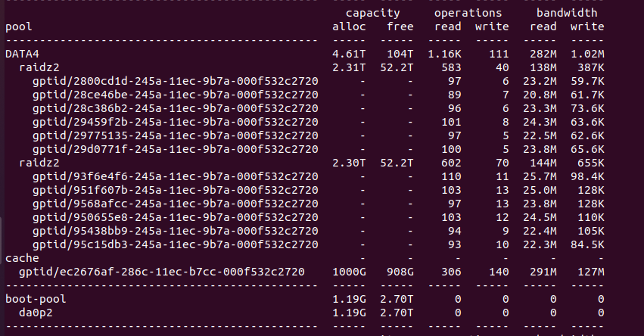
Task: Click the DATA4 pool name
Action: tap(22, 54)
